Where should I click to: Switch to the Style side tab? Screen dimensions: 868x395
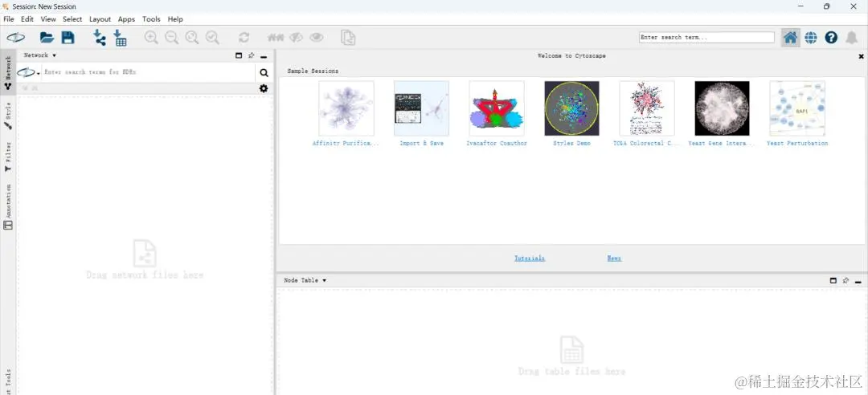8,115
